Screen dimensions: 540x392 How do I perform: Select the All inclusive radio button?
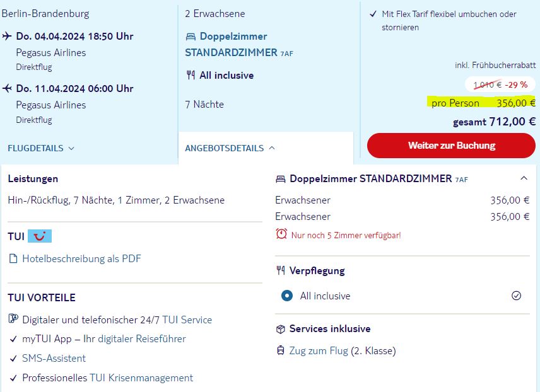[287, 296]
